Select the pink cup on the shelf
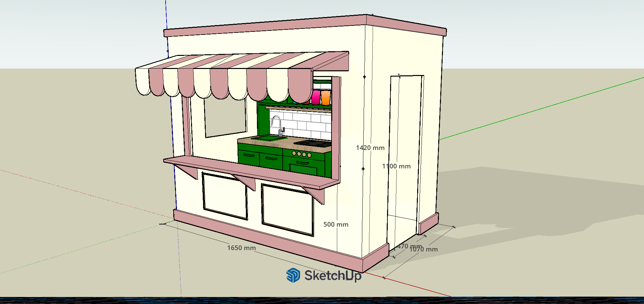 [316, 97]
